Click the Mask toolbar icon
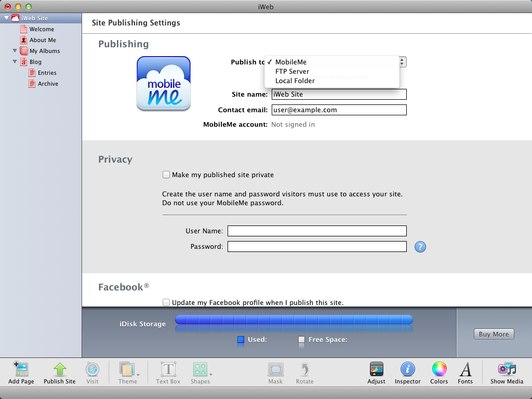The width and height of the screenshot is (532, 399). 275,369
